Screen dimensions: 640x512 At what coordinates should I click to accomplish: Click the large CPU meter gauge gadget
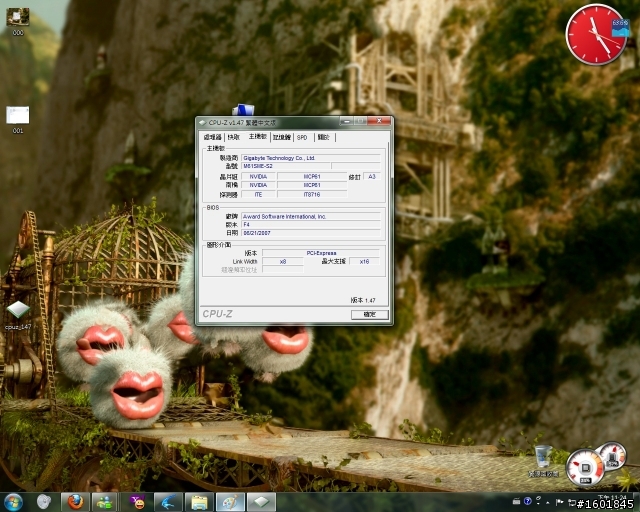[x=584, y=467]
